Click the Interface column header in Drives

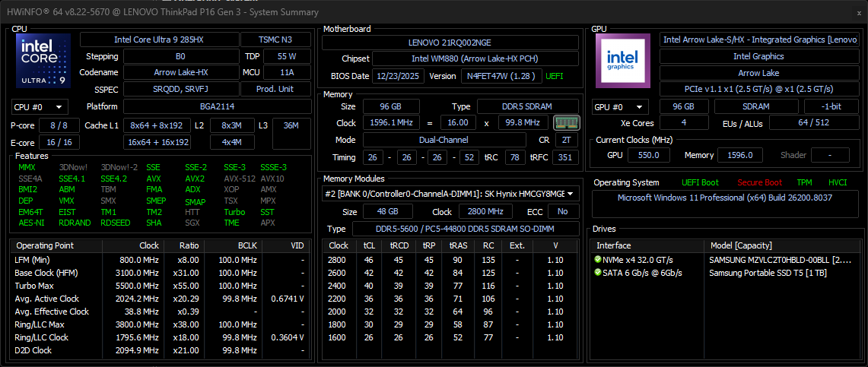click(614, 245)
